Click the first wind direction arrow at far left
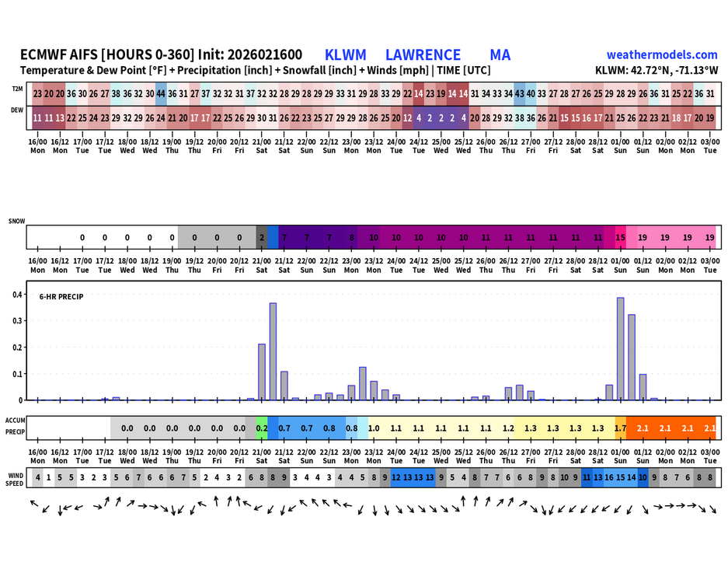Screen dimensions: 728x583 point(34,504)
